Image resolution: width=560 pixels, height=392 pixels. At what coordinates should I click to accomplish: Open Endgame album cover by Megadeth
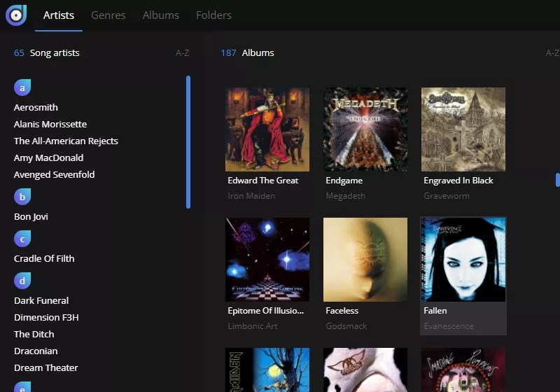click(365, 129)
